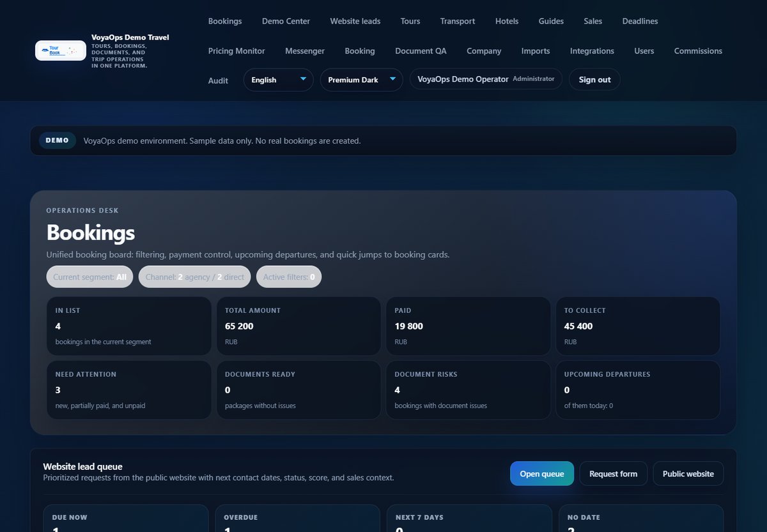Navigate to Tours section
The height and width of the screenshot is (532, 767).
click(410, 21)
